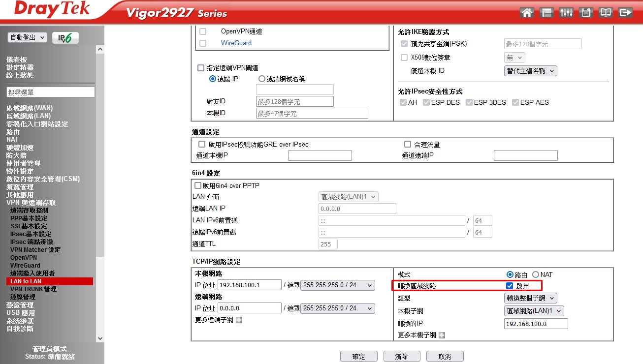Click the logout arrow icon
The width and height of the screenshot is (643, 364).
tap(625, 13)
